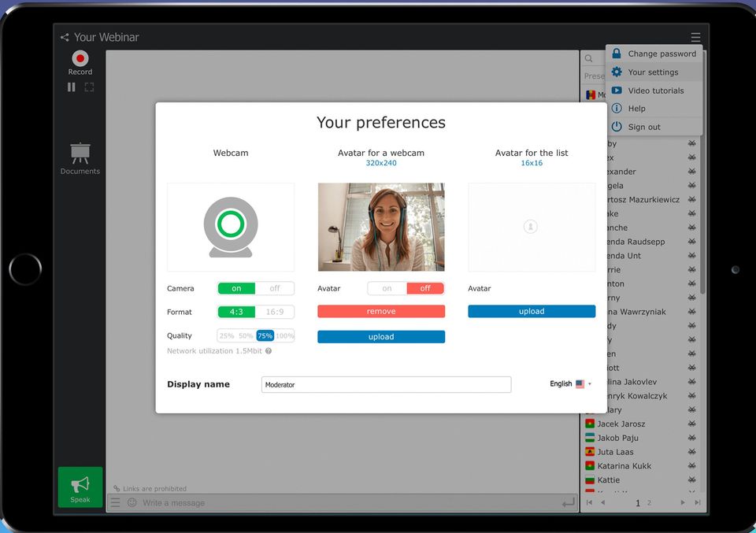756x533 pixels.
Task: Select Kattie in participant list
Action: (609, 479)
